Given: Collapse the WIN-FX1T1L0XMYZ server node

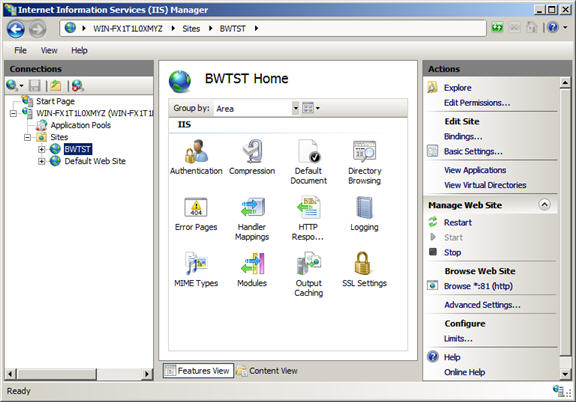Looking at the screenshot, I should (13, 113).
